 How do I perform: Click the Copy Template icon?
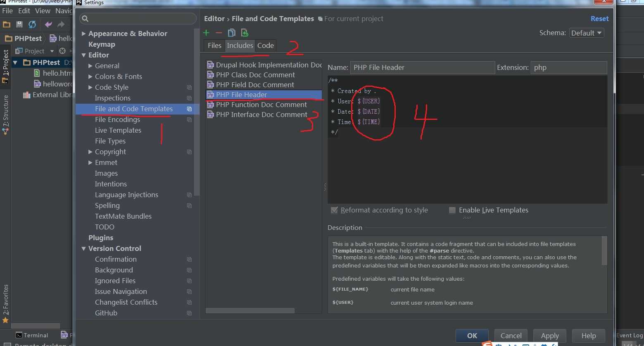(x=232, y=33)
